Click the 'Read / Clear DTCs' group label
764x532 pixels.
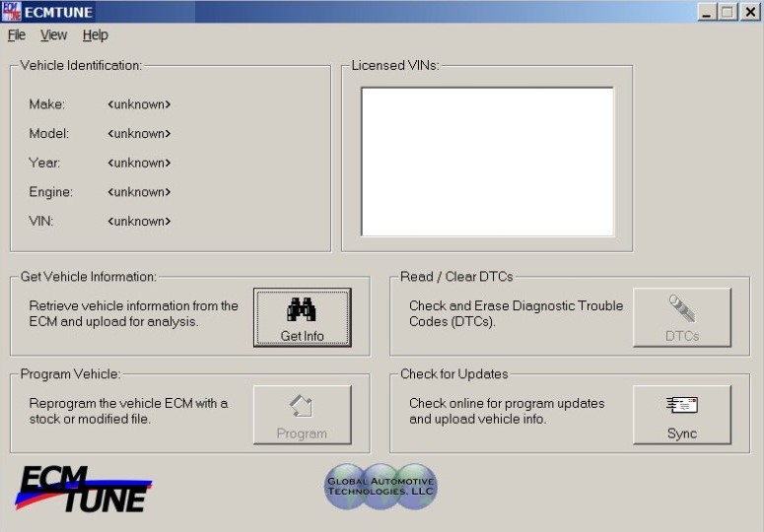click(x=456, y=277)
